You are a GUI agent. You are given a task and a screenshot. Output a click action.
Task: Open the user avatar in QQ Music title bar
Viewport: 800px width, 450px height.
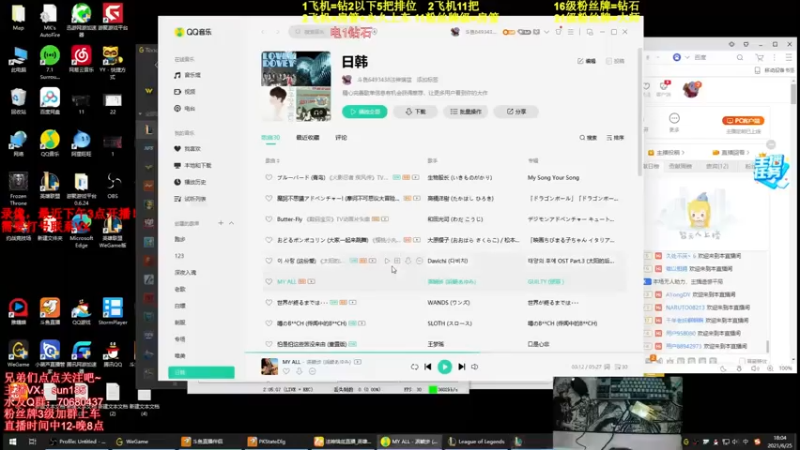pyautogui.click(x=455, y=32)
